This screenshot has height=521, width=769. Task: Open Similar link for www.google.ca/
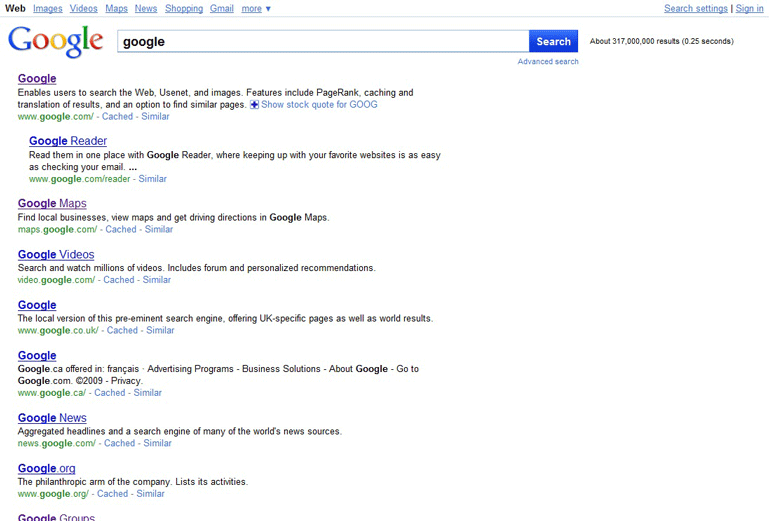coord(147,392)
